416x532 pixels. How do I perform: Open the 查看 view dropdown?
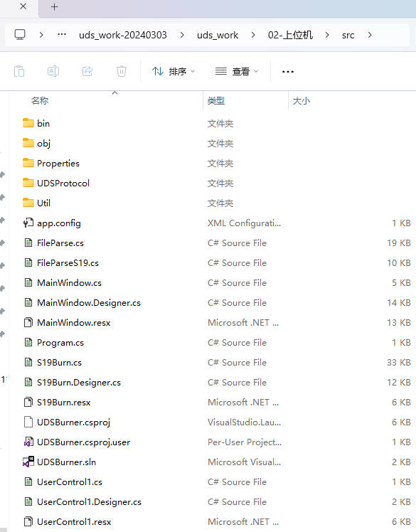point(237,71)
